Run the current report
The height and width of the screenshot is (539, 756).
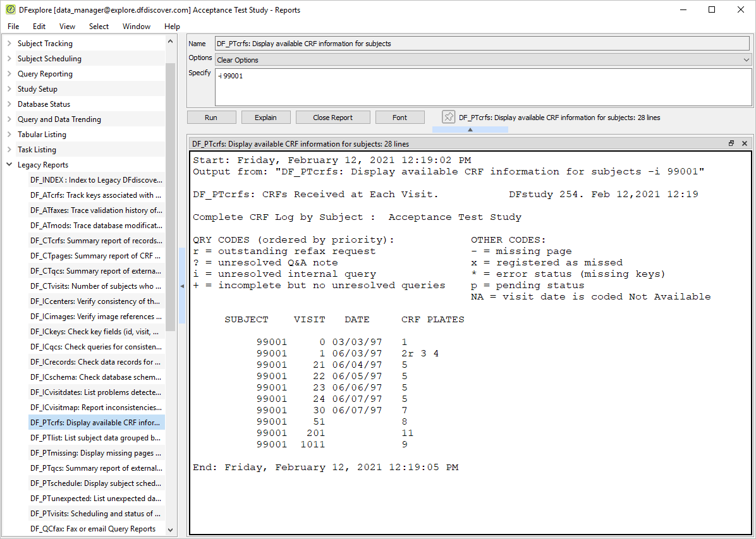[211, 118]
